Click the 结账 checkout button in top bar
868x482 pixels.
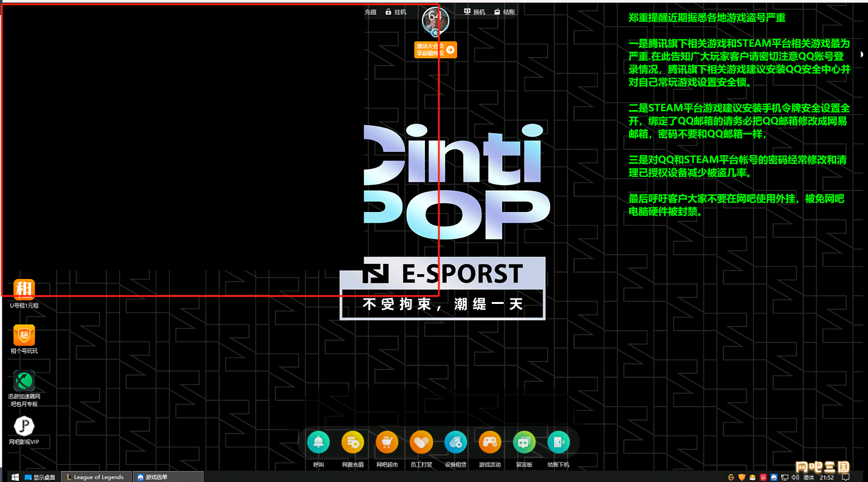[505, 12]
